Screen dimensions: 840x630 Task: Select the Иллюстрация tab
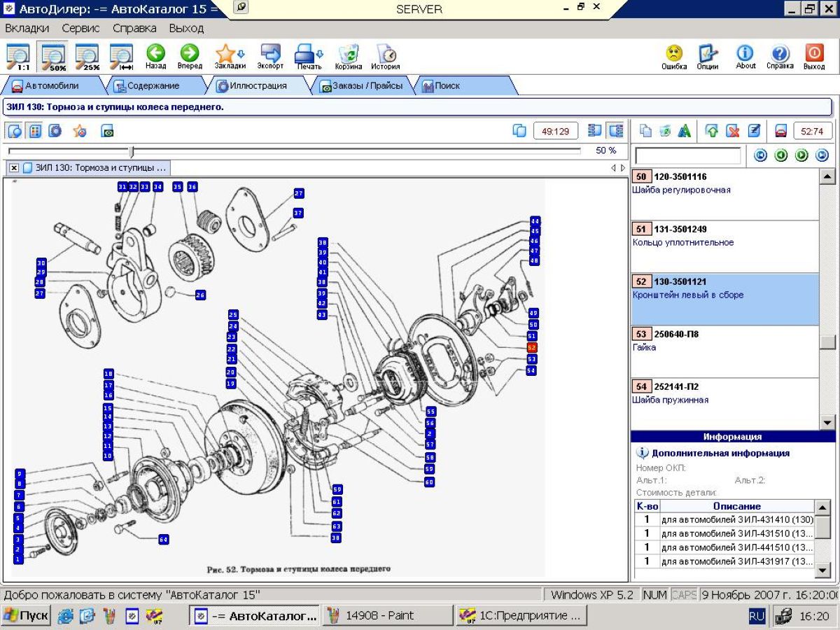257,86
